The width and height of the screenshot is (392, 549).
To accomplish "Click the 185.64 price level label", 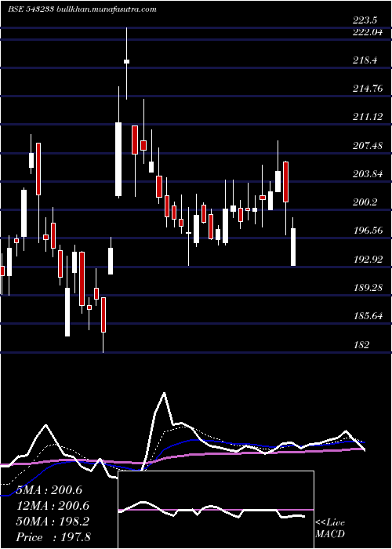I will click(x=368, y=317).
